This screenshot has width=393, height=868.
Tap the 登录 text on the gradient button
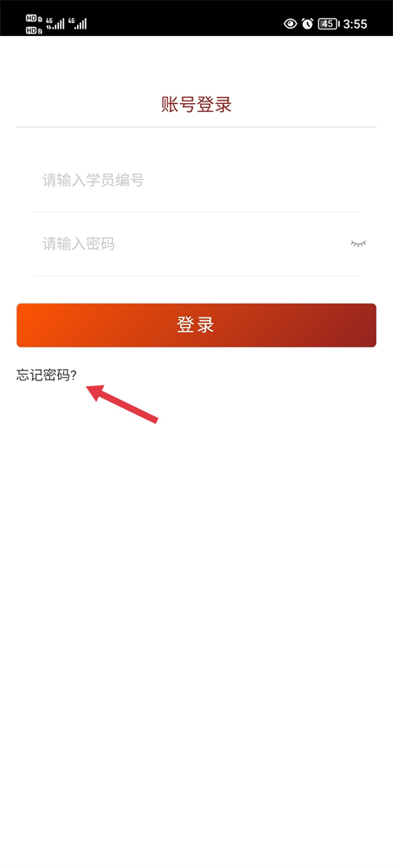(x=196, y=325)
